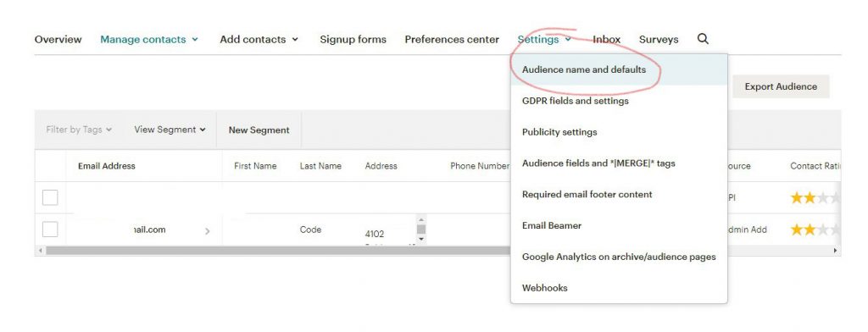Image resolution: width=868 pixels, height=332 pixels.
Task: Click the Phone Number column header
Action: 480,166
